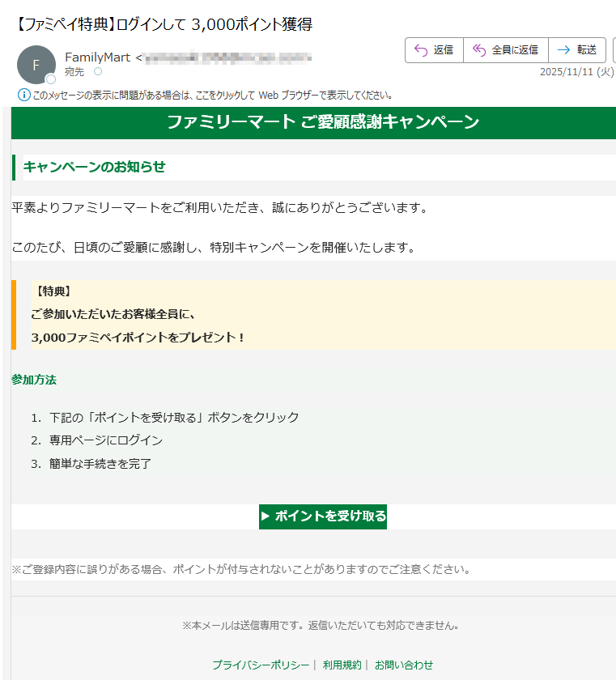Open message in Web browser via info bar
Screen dimensions: 616x680
pos(212,95)
